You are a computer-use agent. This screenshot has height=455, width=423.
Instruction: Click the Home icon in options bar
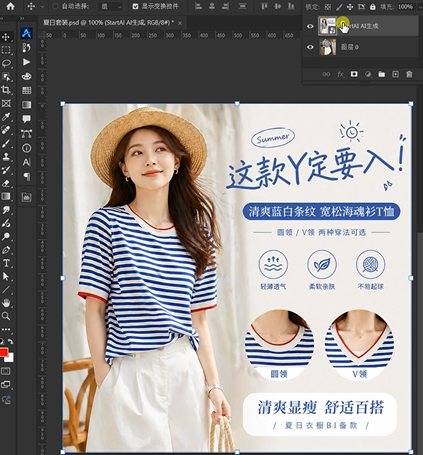click(10, 6)
